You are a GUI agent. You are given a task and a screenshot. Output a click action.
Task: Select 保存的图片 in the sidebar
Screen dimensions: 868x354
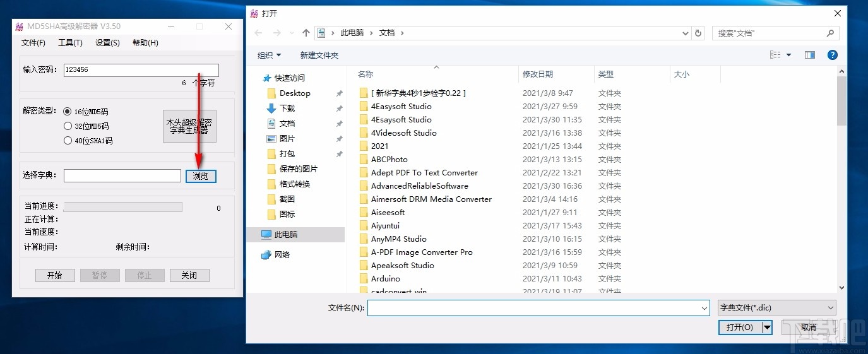tap(299, 169)
